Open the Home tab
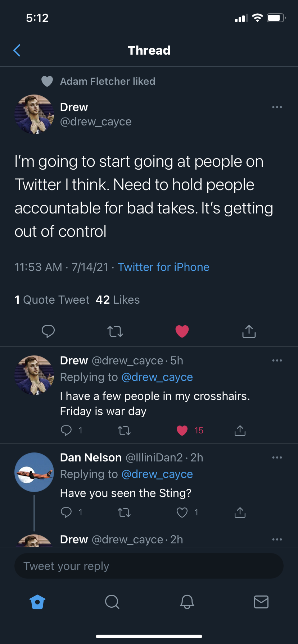The image size is (298, 644). click(38, 602)
